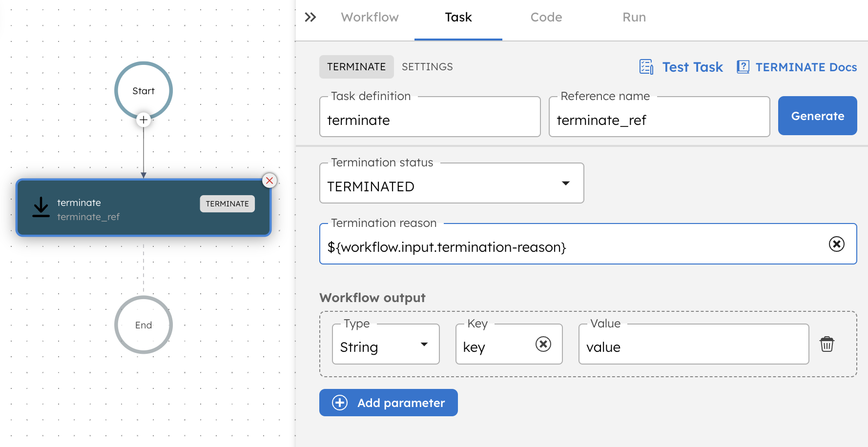
Task: Click the Generate button
Action: 818,116
